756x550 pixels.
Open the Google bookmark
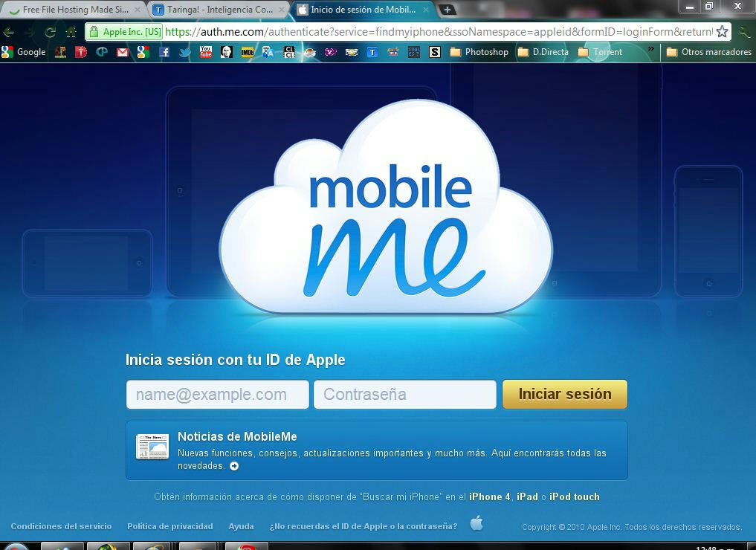click(x=24, y=52)
